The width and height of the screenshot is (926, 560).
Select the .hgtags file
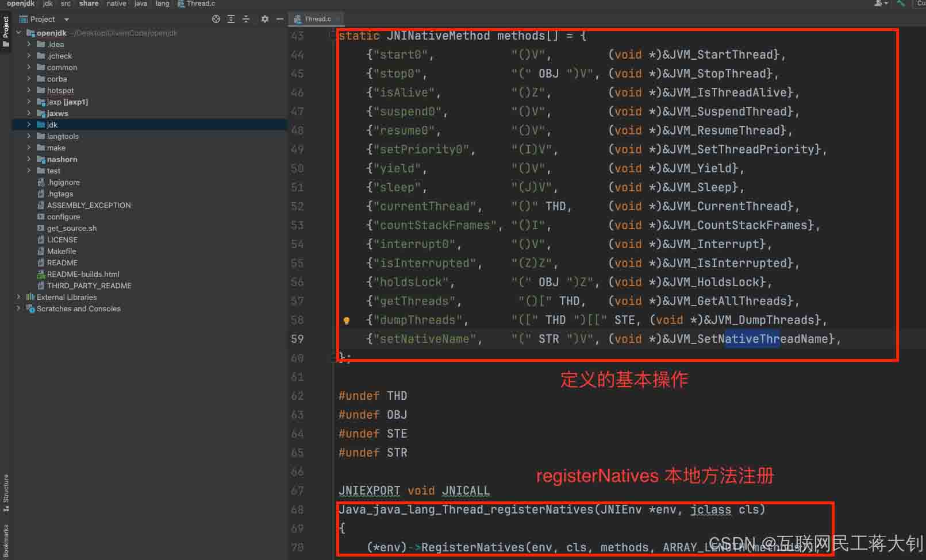[x=60, y=194]
